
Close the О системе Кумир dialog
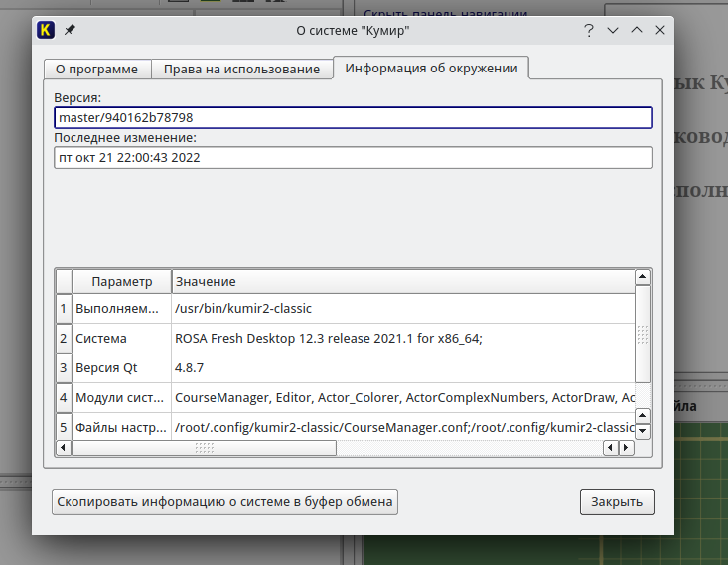tap(660, 30)
